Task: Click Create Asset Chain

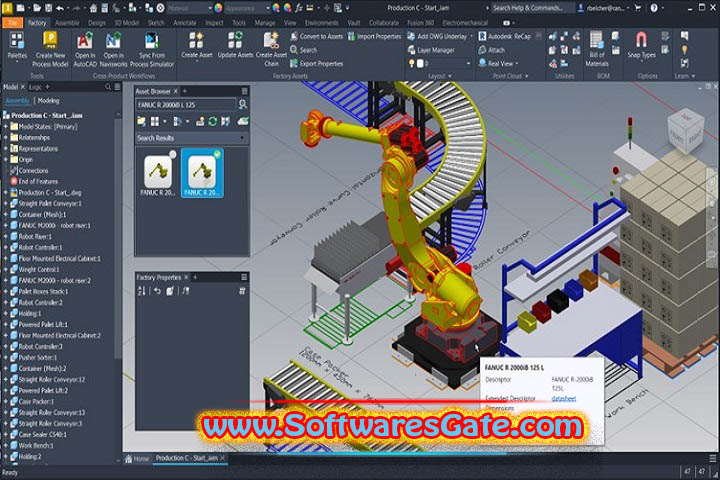Action: (x=271, y=50)
